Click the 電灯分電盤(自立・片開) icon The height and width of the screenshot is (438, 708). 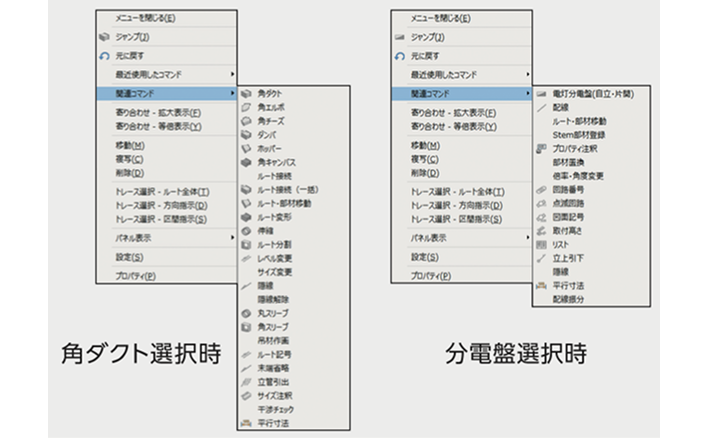click(541, 94)
